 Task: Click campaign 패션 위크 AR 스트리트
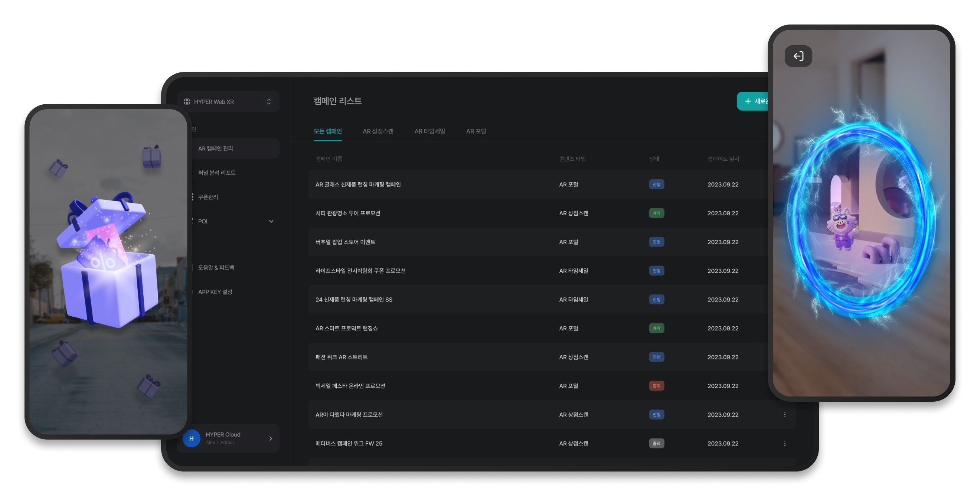click(x=341, y=357)
